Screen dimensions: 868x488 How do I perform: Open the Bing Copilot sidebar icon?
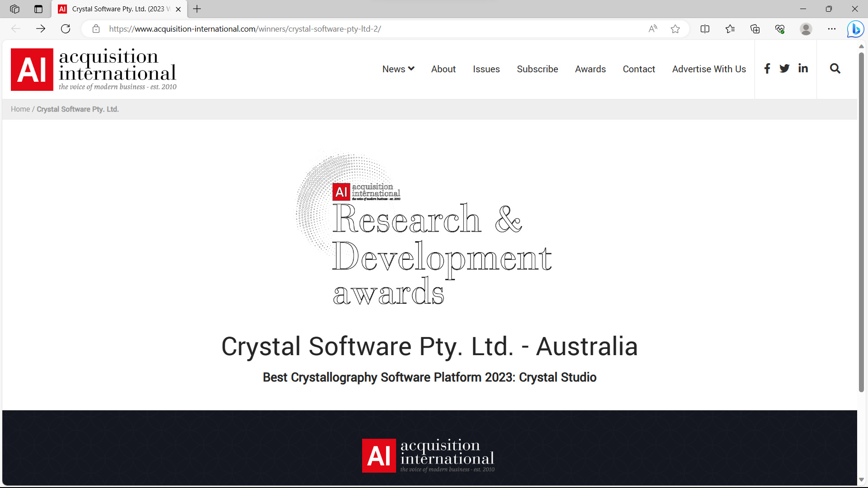click(x=855, y=29)
